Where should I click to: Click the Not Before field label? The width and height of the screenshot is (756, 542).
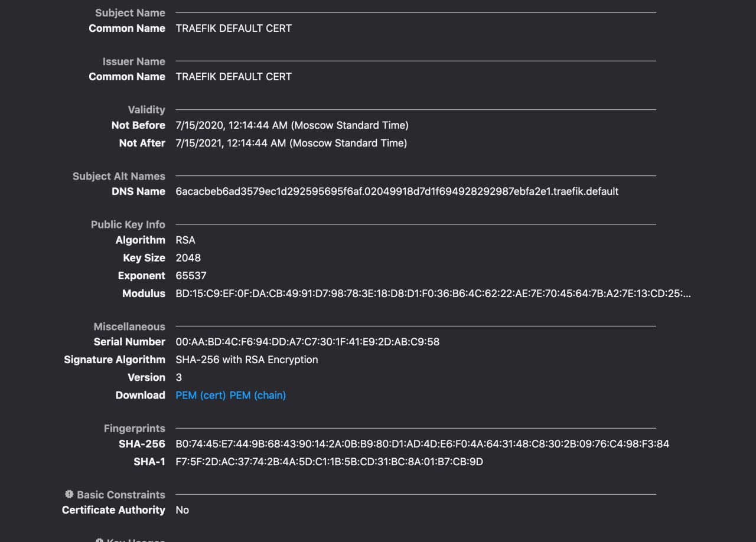[x=138, y=125]
